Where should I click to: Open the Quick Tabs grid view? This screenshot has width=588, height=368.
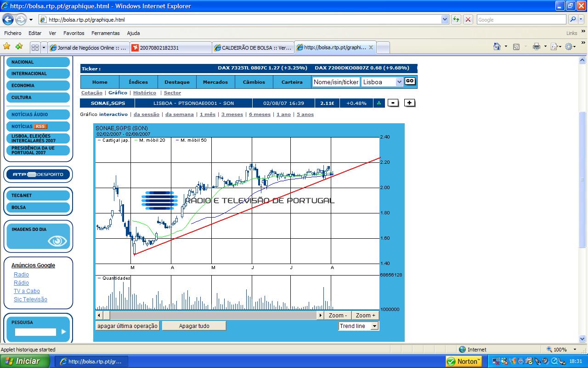[x=35, y=47]
